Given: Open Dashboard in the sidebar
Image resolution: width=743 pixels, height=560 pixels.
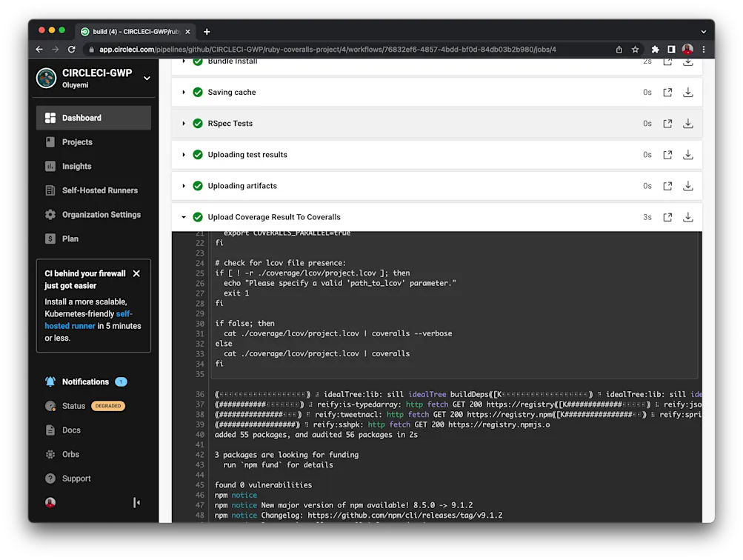Looking at the screenshot, I should (93, 118).
